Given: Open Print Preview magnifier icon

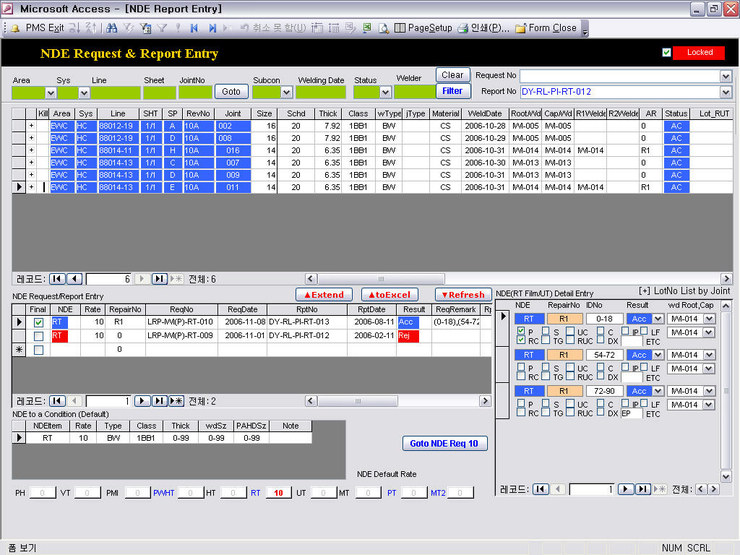Looking at the screenshot, I should 384,28.
